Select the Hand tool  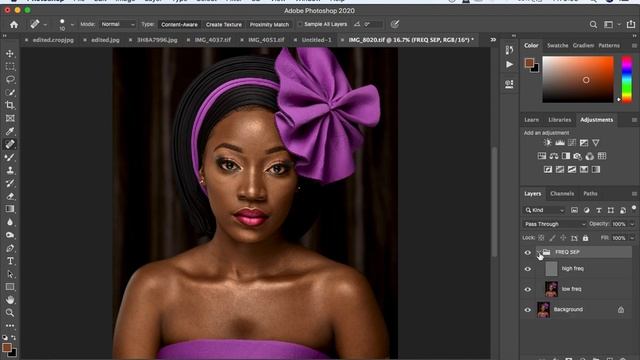[x=10, y=300]
